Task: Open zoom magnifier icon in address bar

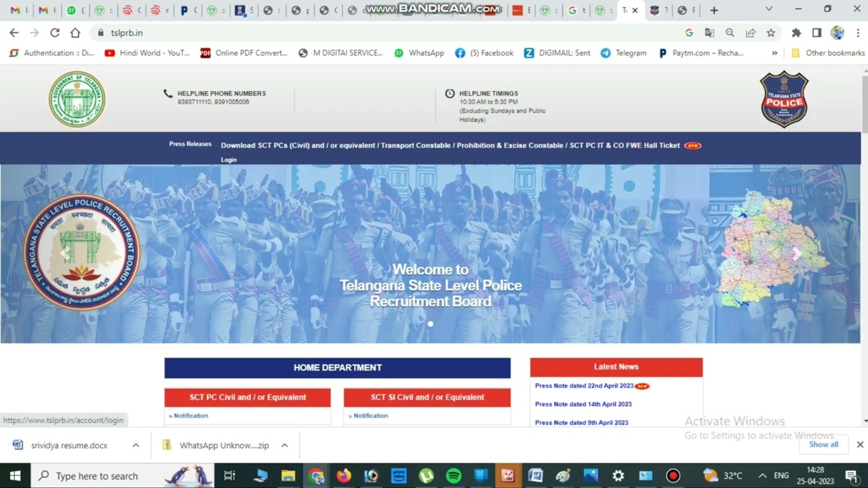Action: pos(730,33)
